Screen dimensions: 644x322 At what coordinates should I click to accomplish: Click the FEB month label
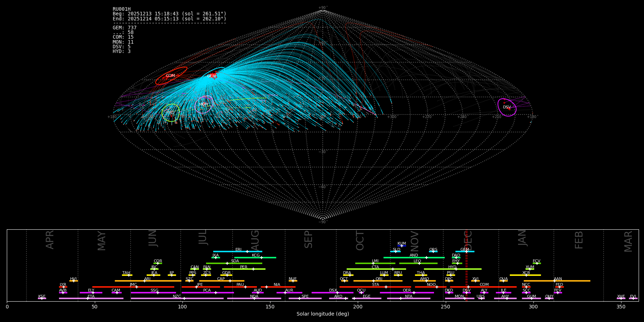(x=579, y=240)
